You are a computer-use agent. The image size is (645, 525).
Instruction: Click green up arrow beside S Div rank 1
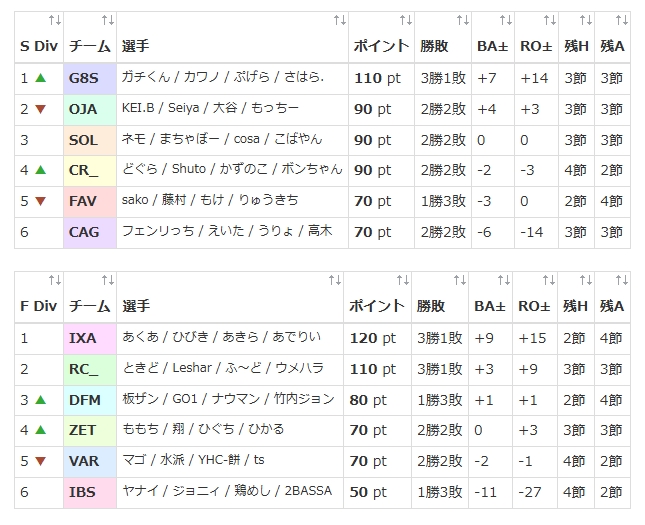click(x=40, y=78)
